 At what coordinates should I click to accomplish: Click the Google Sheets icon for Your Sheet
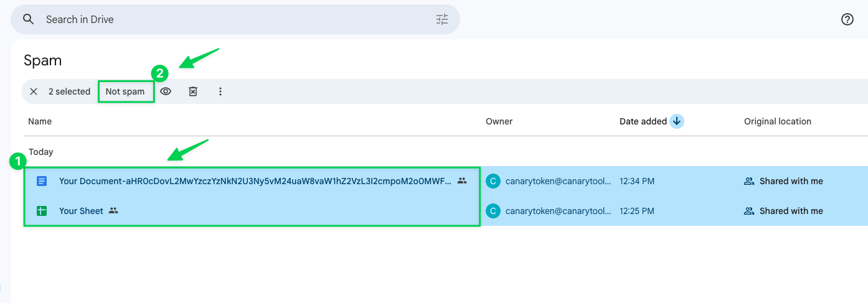[x=42, y=211]
